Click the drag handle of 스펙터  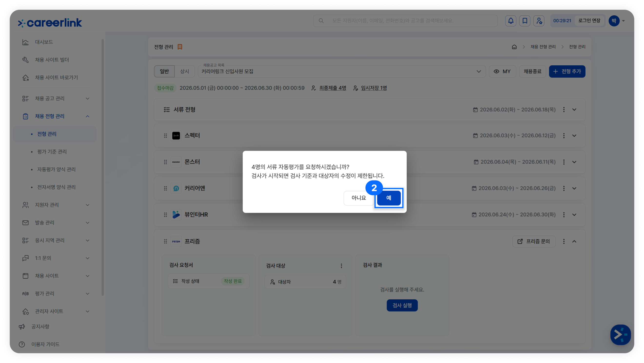coord(165,136)
